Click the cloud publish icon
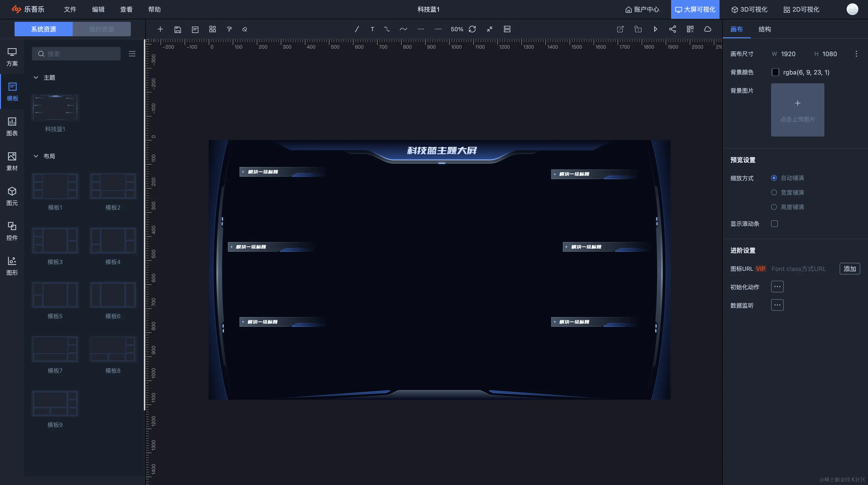Screen dimensions: 868x485 click(708, 29)
